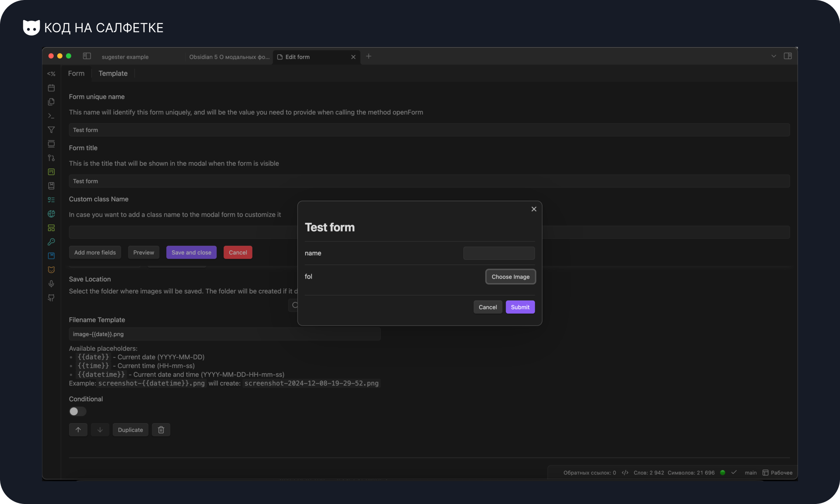The image size is (840, 504).
Task: Switch to the Form tab
Action: click(x=76, y=73)
